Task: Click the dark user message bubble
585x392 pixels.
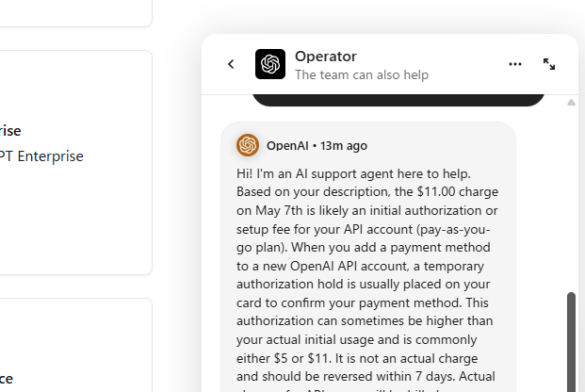Action: (x=398, y=100)
